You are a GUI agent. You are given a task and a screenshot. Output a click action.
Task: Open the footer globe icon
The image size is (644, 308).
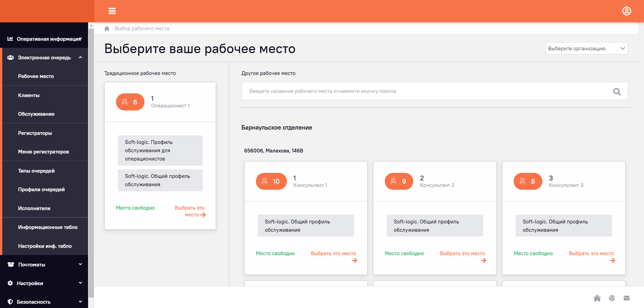pos(612,298)
